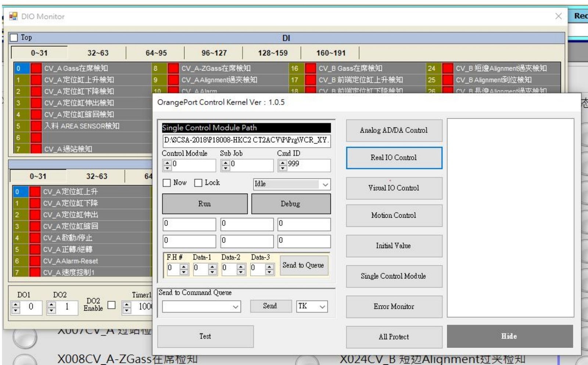Click the Hide button

(x=510, y=336)
